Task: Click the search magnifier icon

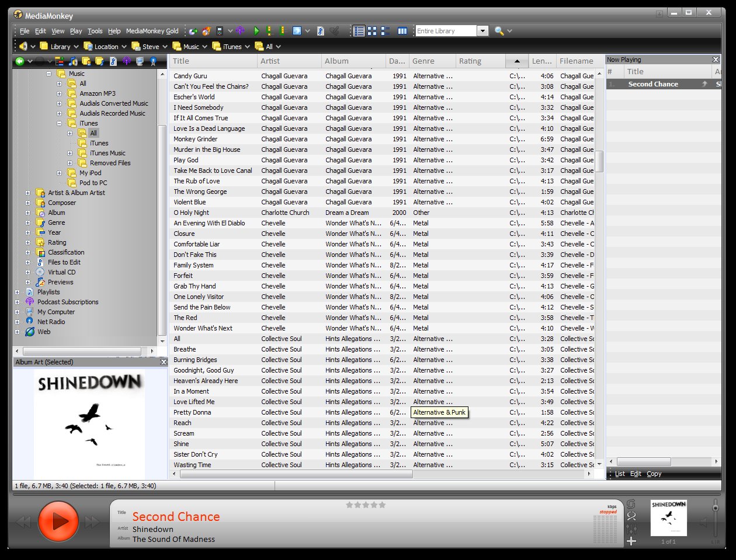Action: [x=499, y=31]
